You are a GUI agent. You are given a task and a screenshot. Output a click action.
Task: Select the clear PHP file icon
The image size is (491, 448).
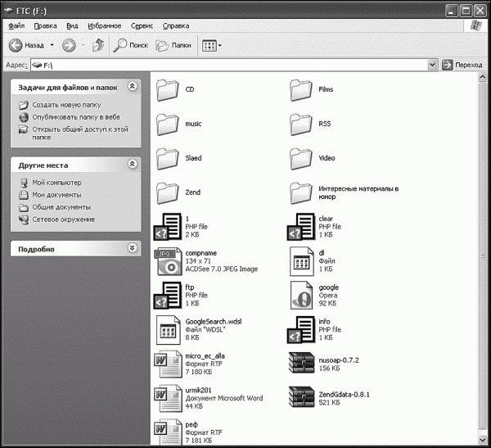[x=301, y=227]
